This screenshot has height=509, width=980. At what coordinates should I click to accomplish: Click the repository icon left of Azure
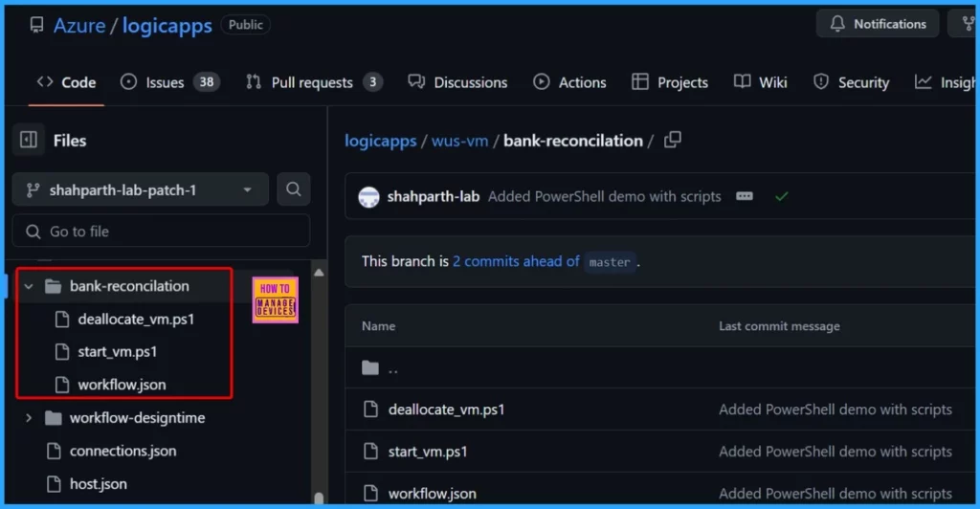[37, 24]
